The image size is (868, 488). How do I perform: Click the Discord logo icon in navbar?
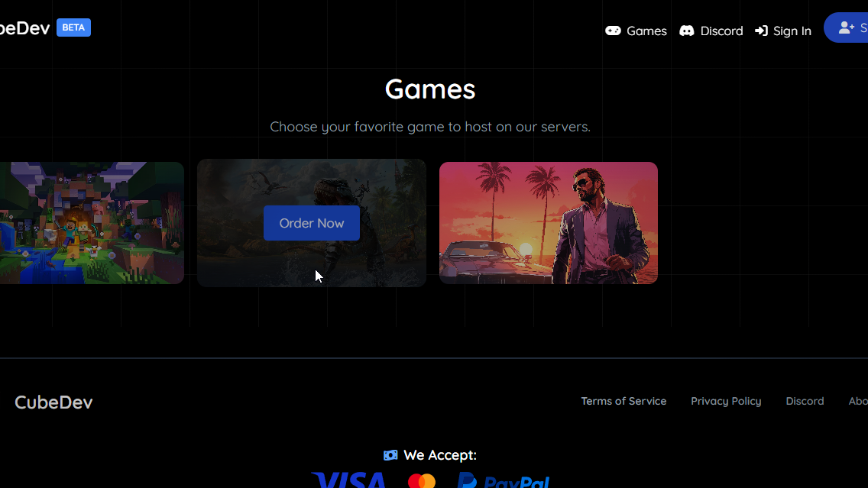click(x=686, y=31)
